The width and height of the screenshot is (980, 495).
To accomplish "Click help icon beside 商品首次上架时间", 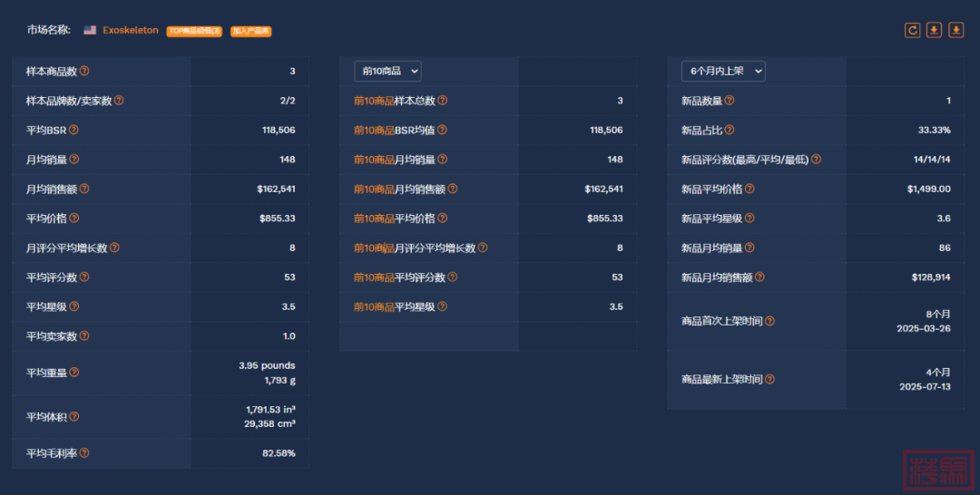I will click(x=769, y=321).
